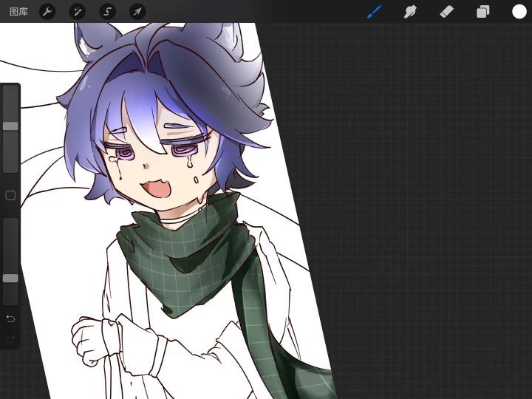Click the brush size slider handle

pyautogui.click(x=10, y=126)
